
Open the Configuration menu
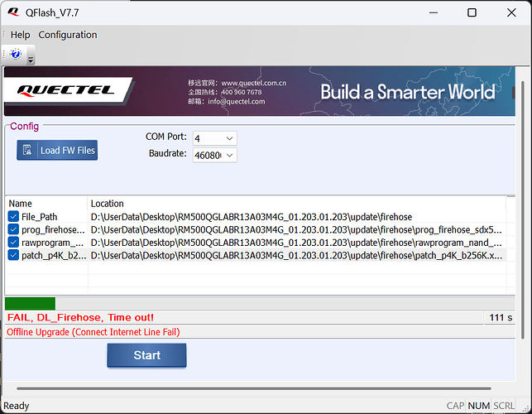coord(68,35)
